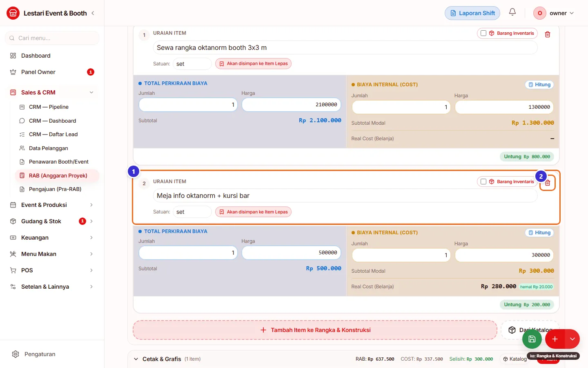588x368 pixels.
Task: Click the Dashboard grid icon in sidebar
Action: pos(13,56)
